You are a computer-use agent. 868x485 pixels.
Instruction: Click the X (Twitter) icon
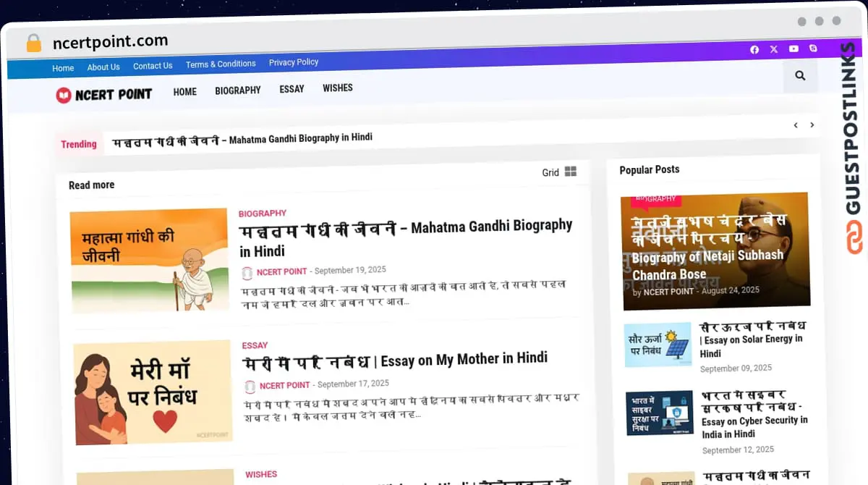point(774,49)
